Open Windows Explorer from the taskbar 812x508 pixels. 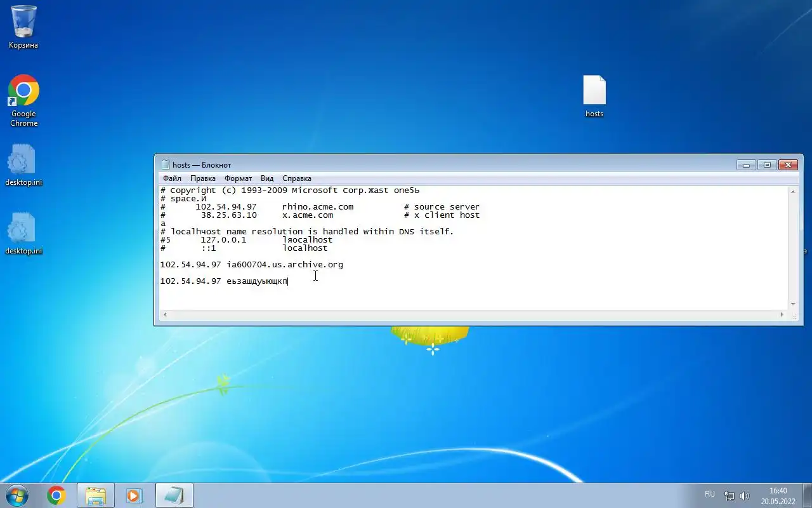tap(95, 495)
